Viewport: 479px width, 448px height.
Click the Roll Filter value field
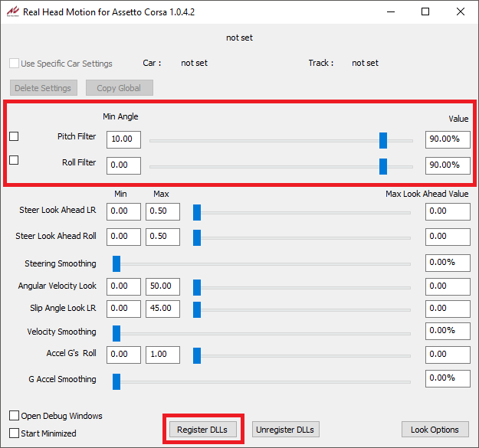448,165
